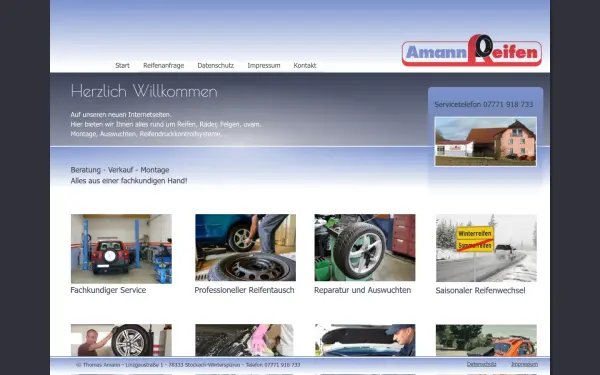This screenshot has height=375, width=600.
Task: Select the Beratung - Verkauf - Montage line
Action: tap(120, 170)
